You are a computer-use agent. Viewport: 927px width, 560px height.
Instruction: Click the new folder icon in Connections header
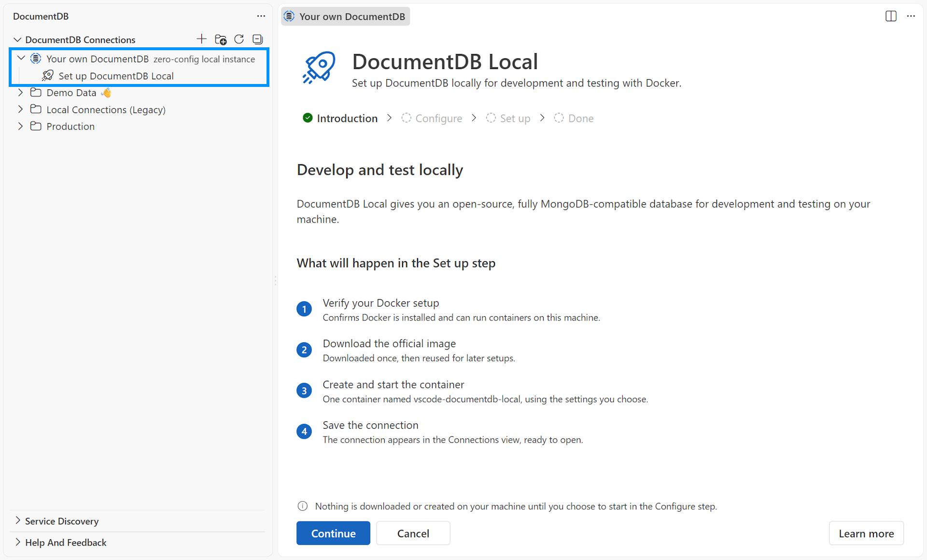221,40
